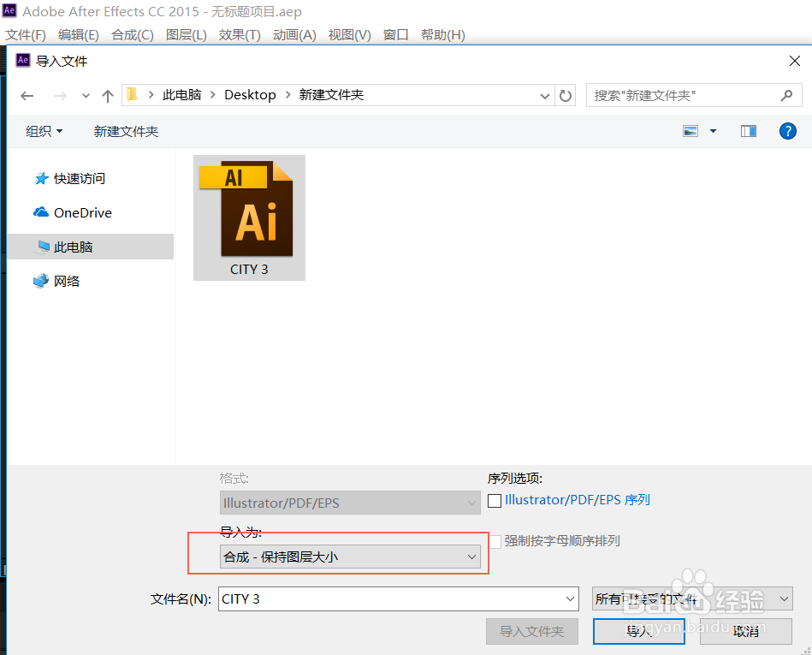The width and height of the screenshot is (812, 655).
Task: Expand the file name history dropdown
Action: click(570, 599)
